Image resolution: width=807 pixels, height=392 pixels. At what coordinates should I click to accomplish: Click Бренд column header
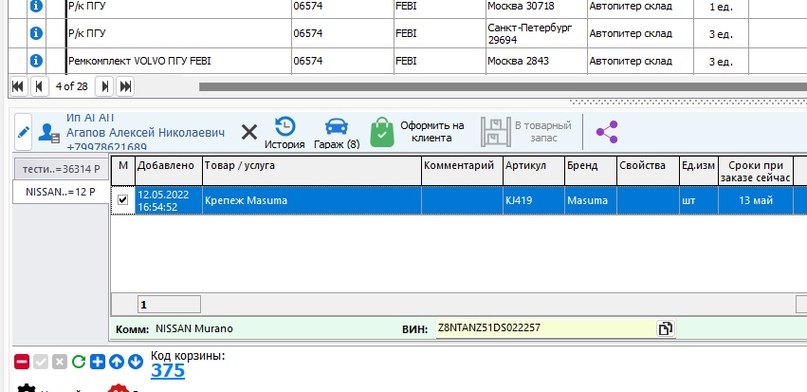tap(590, 171)
